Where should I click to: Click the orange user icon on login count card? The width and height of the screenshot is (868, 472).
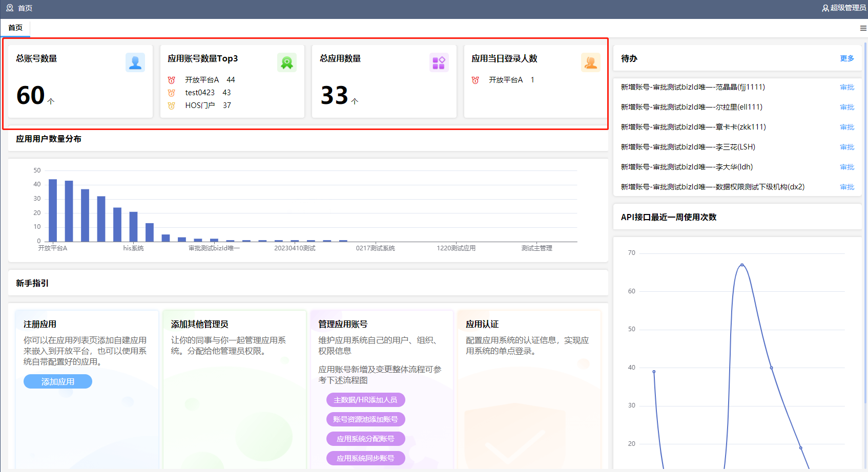591,62
